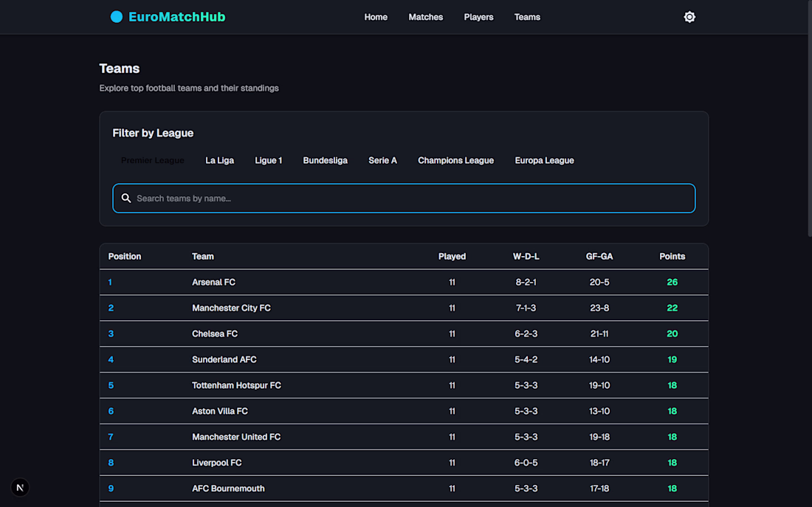Switch to the Ligue 1 filter
Viewport: 812px width, 507px height.
pyautogui.click(x=269, y=160)
